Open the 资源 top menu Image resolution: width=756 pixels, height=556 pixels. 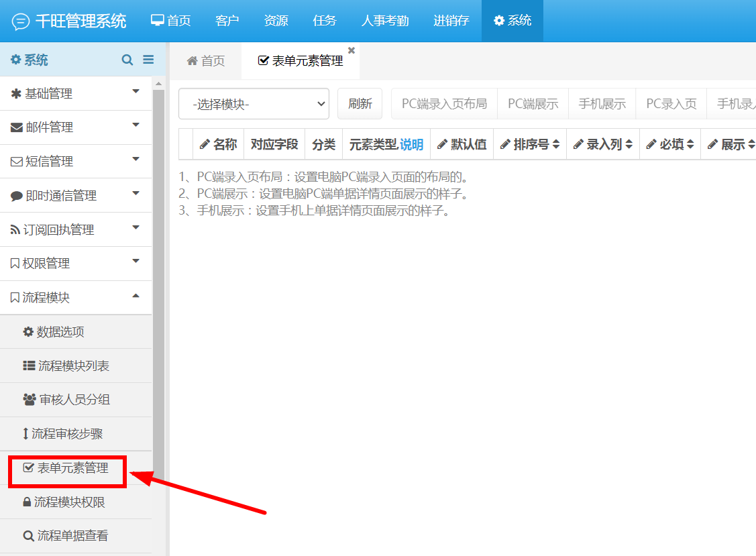click(276, 21)
